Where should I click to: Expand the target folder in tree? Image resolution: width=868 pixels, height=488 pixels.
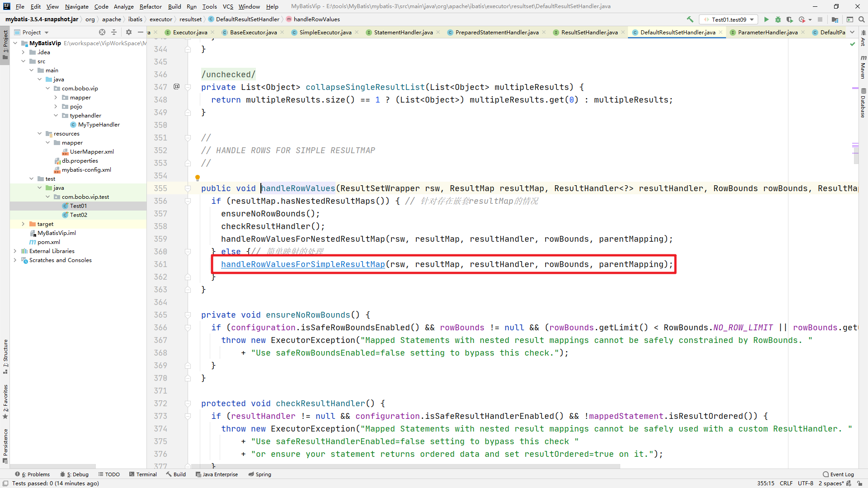click(23, 224)
